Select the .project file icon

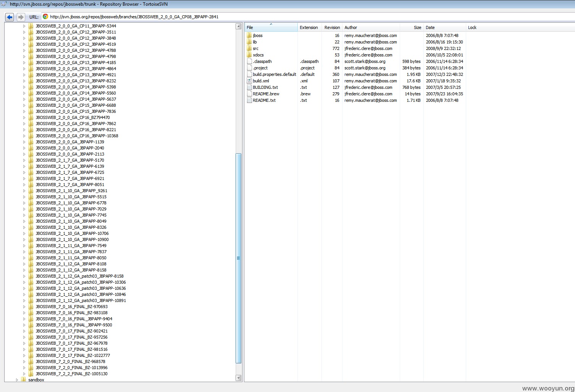249,68
